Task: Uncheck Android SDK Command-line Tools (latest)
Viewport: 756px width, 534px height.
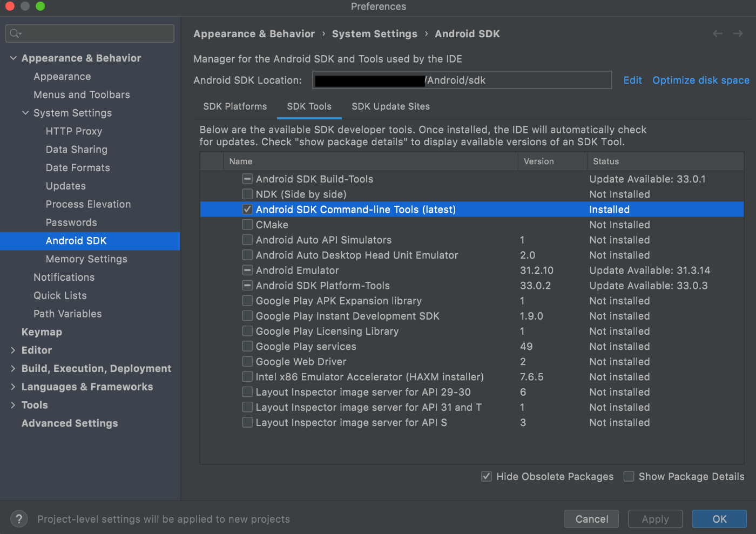Action: click(x=247, y=209)
